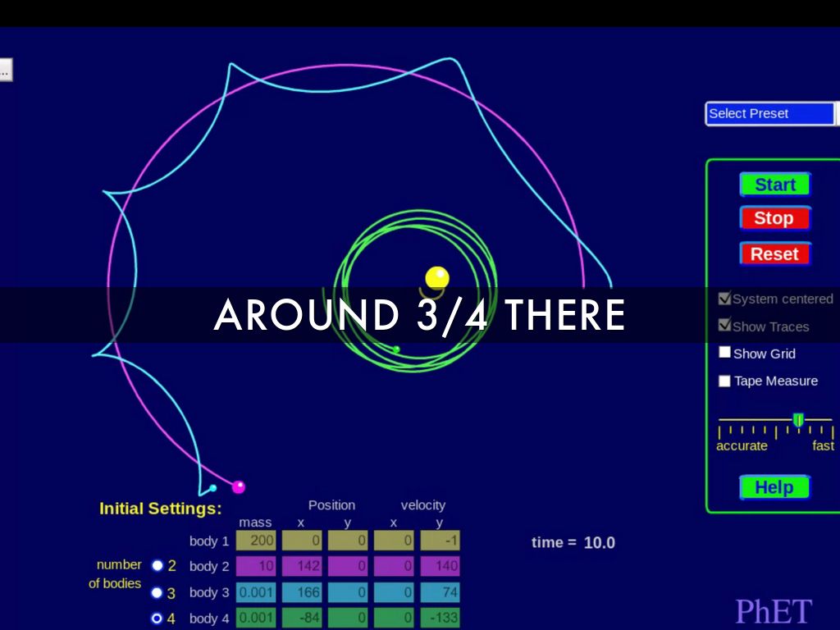Enable the Tape Measure checkbox

tap(725, 381)
